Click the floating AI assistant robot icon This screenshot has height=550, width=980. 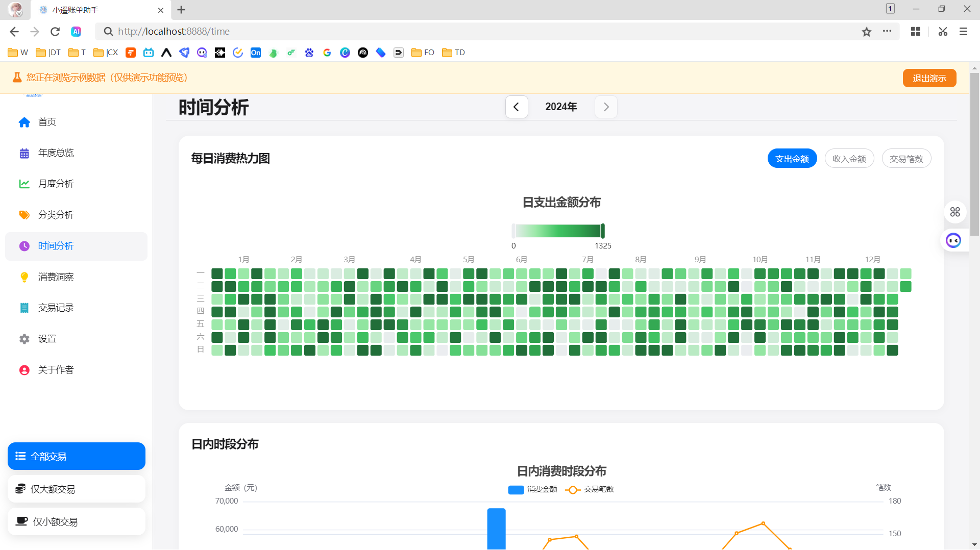pyautogui.click(x=953, y=240)
